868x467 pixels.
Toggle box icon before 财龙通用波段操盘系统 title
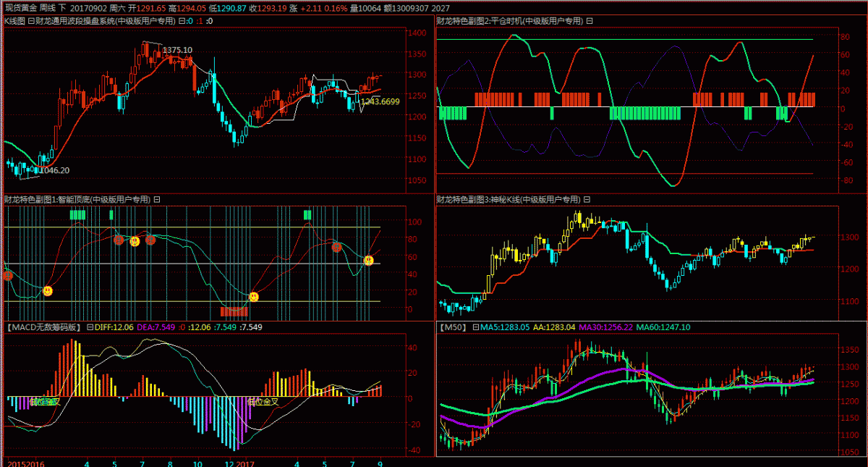coord(31,21)
